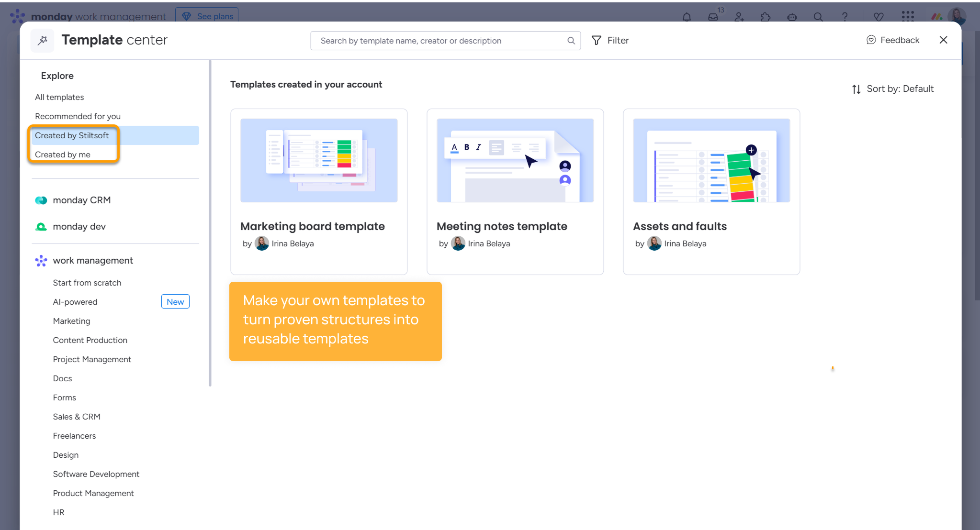Select the Recommended for you section

77,116
